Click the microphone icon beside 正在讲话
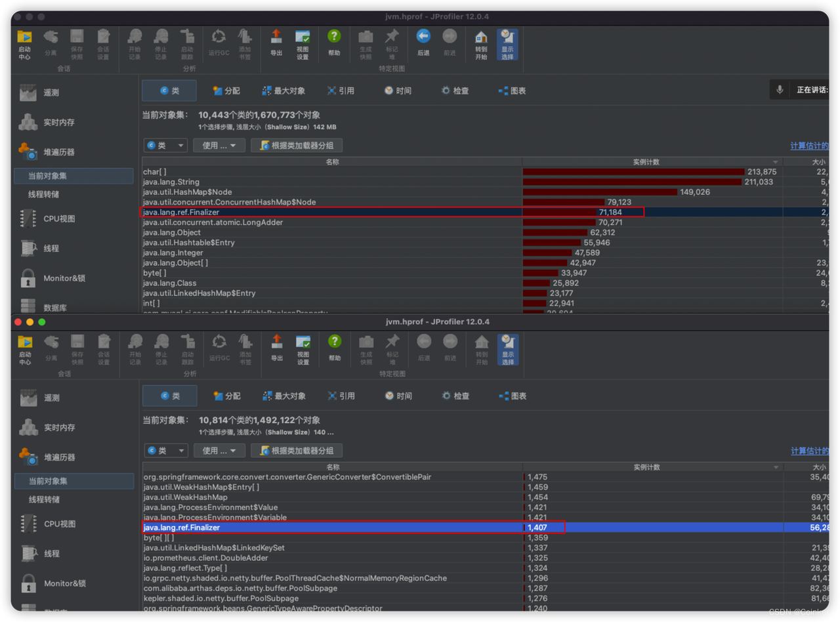This screenshot has width=840, height=622. coord(780,90)
